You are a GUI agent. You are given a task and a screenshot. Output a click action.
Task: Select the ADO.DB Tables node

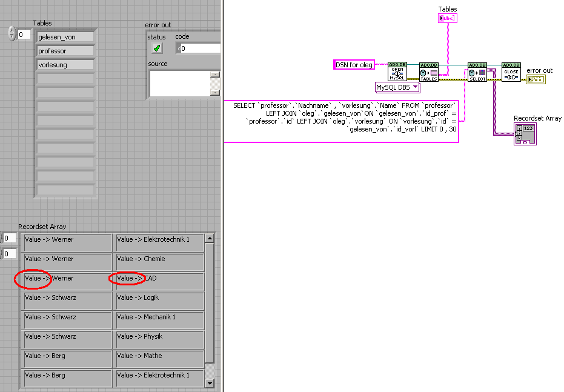429,72
